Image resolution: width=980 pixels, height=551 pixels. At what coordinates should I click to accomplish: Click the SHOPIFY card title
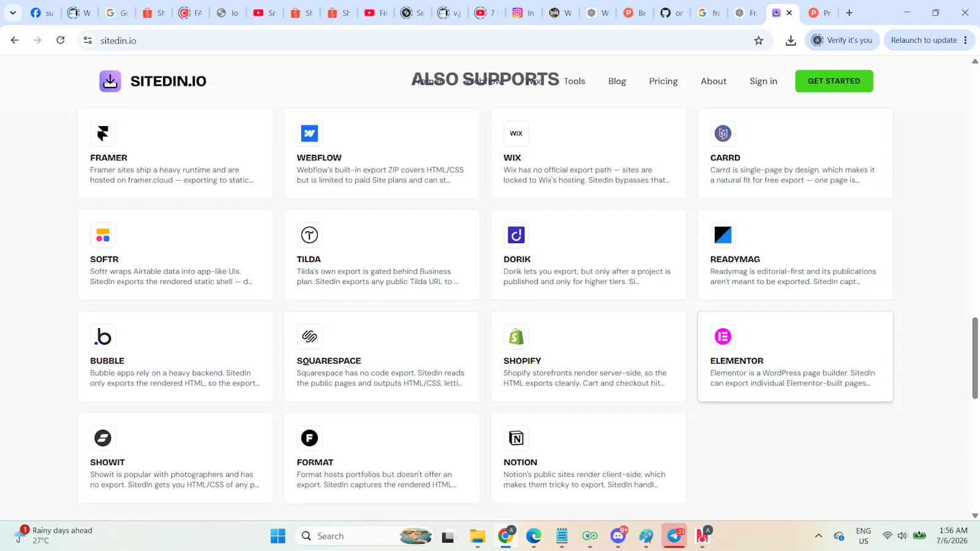pyautogui.click(x=522, y=361)
